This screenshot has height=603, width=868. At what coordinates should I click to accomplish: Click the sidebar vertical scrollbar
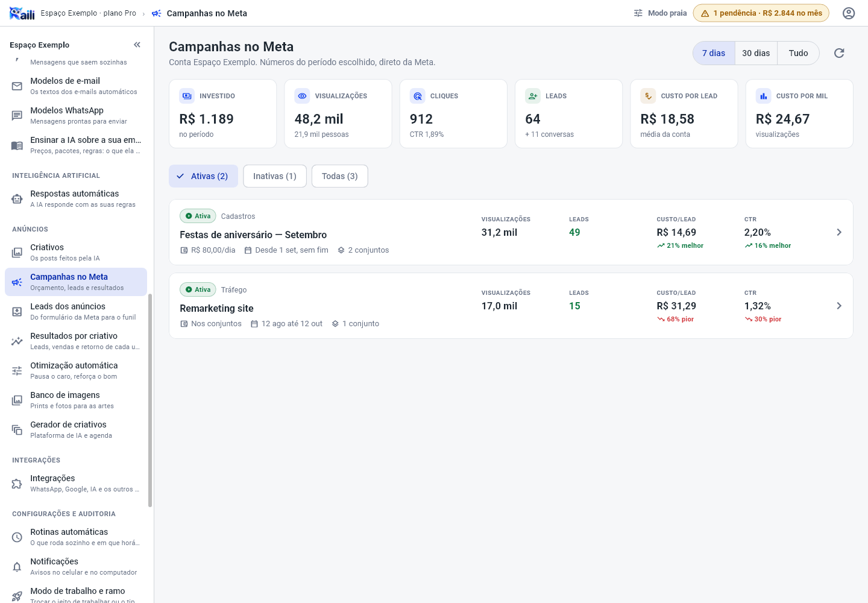tap(150, 400)
